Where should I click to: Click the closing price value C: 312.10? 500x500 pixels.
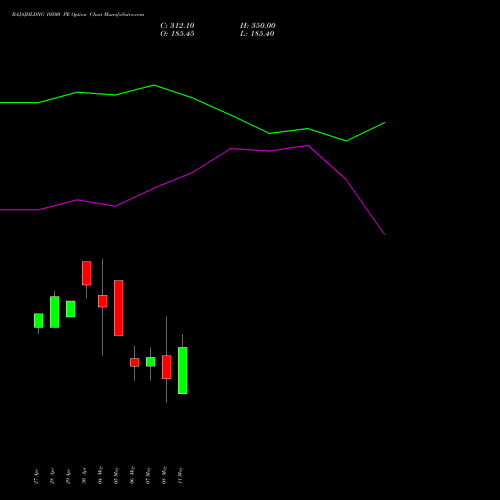(177, 26)
